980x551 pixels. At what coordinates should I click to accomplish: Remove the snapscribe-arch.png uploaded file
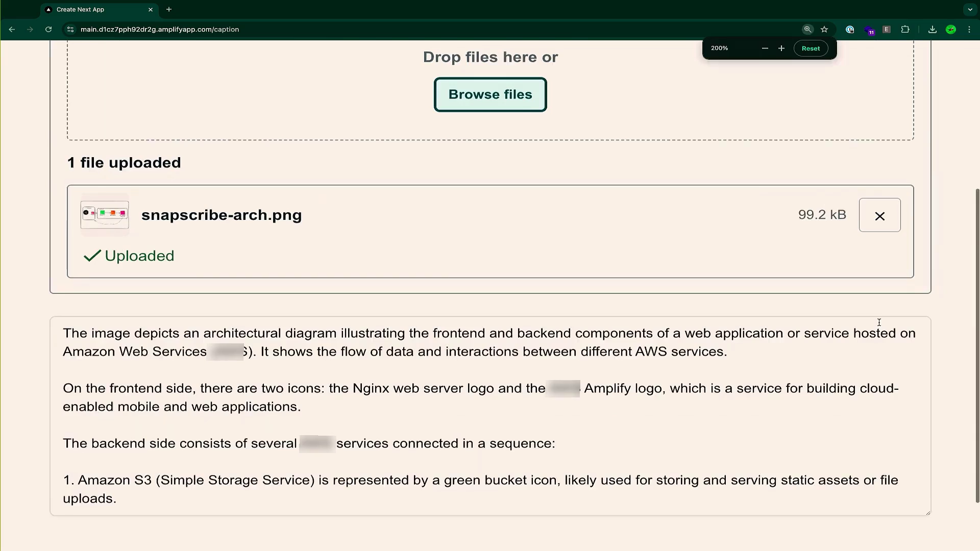click(879, 215)
